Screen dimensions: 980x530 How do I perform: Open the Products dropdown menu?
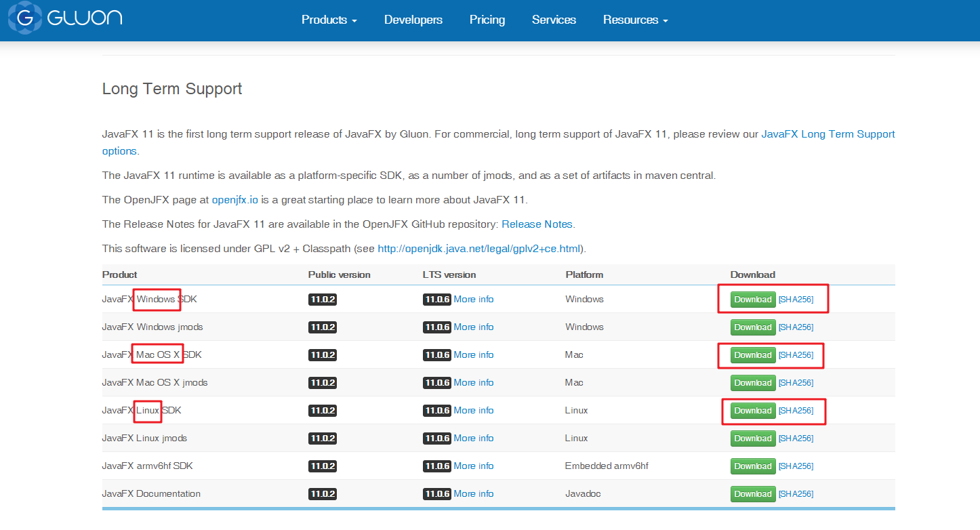click(329, 20)
